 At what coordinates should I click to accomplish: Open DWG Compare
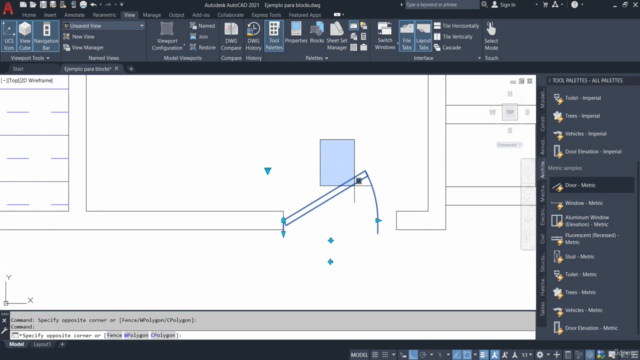pos(231,36)
